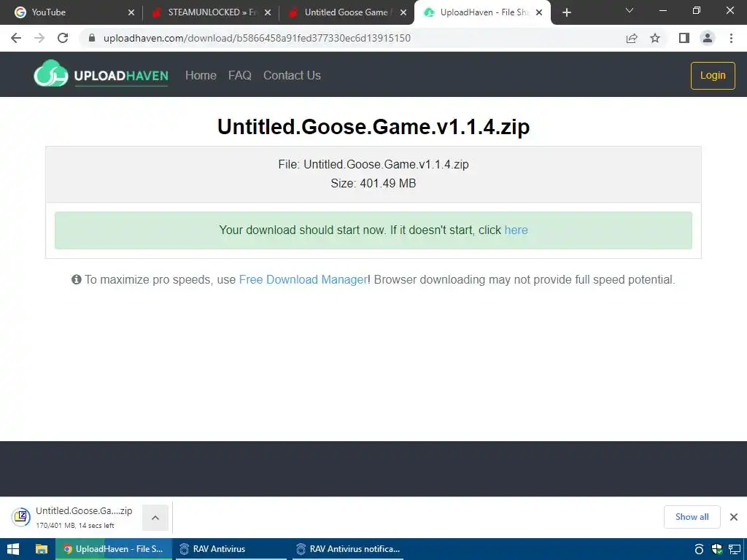Click the Windows Security shield tray icon
Screen dimensions: 747x560
tap(717, 549)
